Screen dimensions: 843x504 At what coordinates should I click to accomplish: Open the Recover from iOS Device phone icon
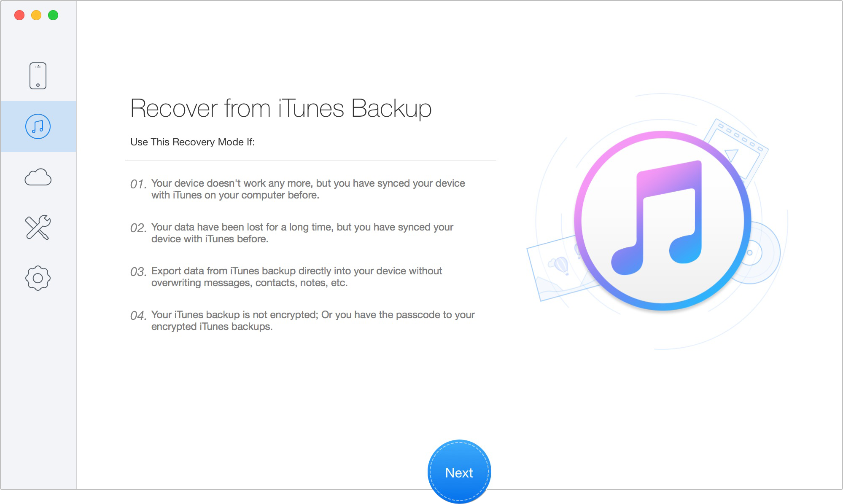click(38, 76)
